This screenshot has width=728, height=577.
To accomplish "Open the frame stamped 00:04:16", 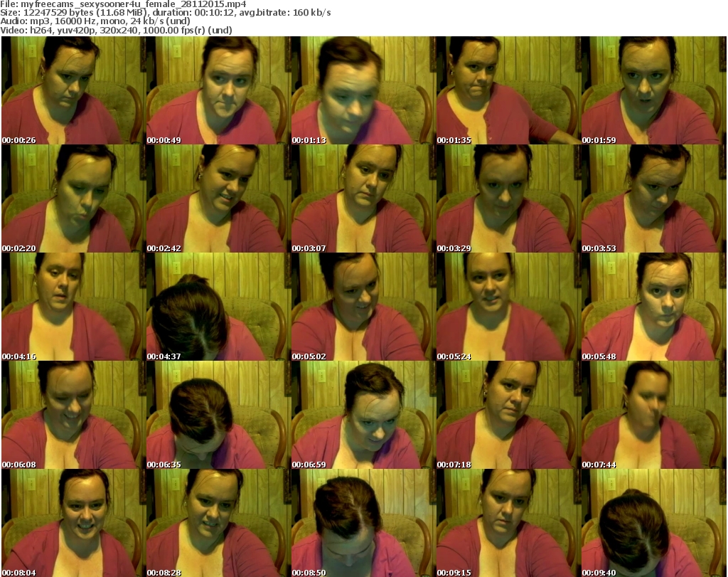I will coord(73,307).
